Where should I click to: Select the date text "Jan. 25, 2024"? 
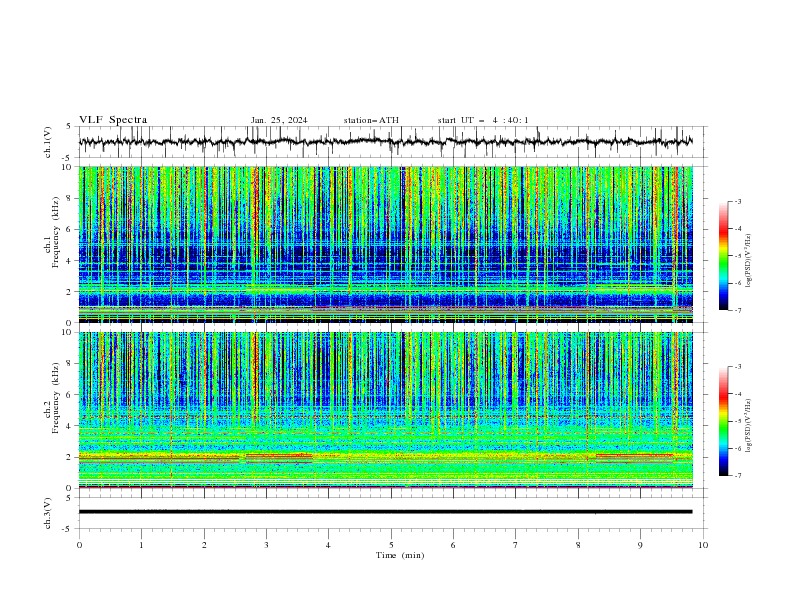tap(279, 120)
